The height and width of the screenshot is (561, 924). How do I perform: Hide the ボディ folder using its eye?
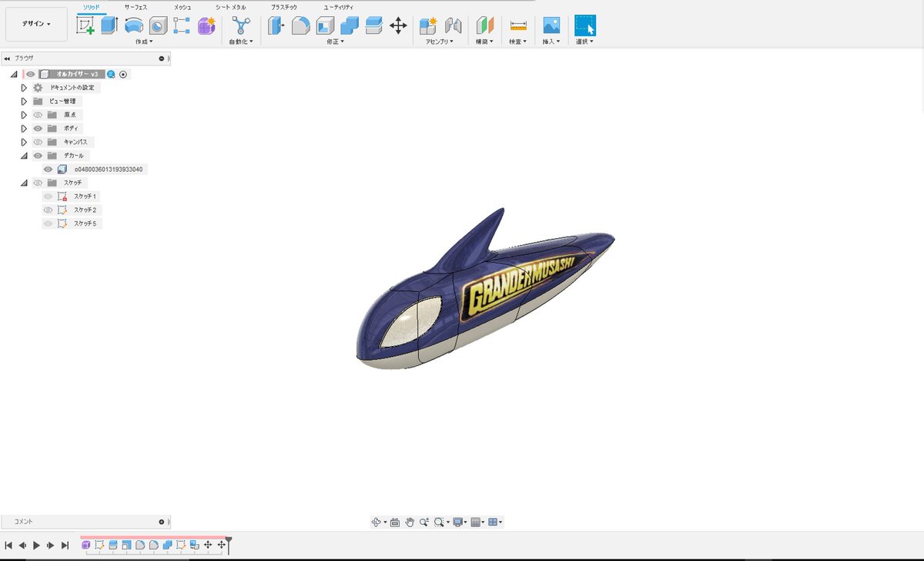tap(38, 129)
